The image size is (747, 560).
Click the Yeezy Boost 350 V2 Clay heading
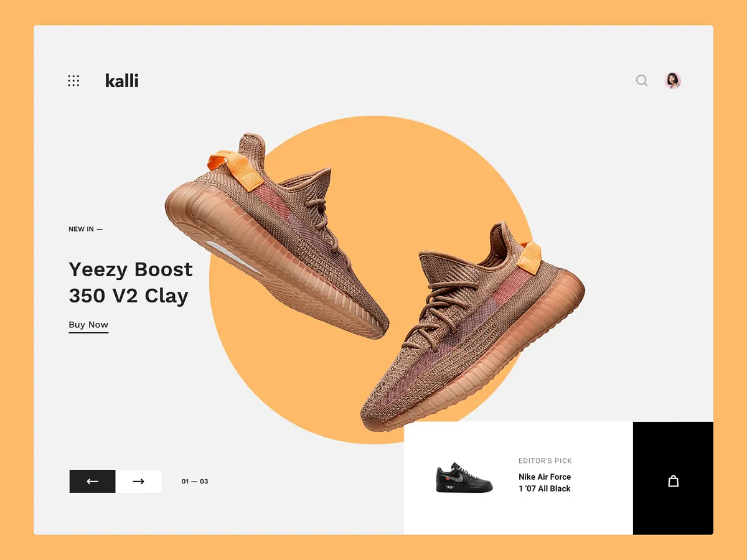[130, 282]
